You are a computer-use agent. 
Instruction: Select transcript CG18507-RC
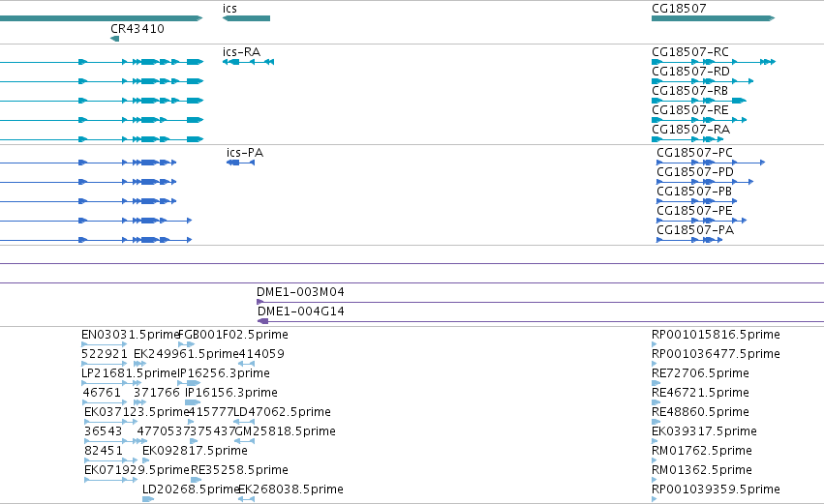(714, 62)
